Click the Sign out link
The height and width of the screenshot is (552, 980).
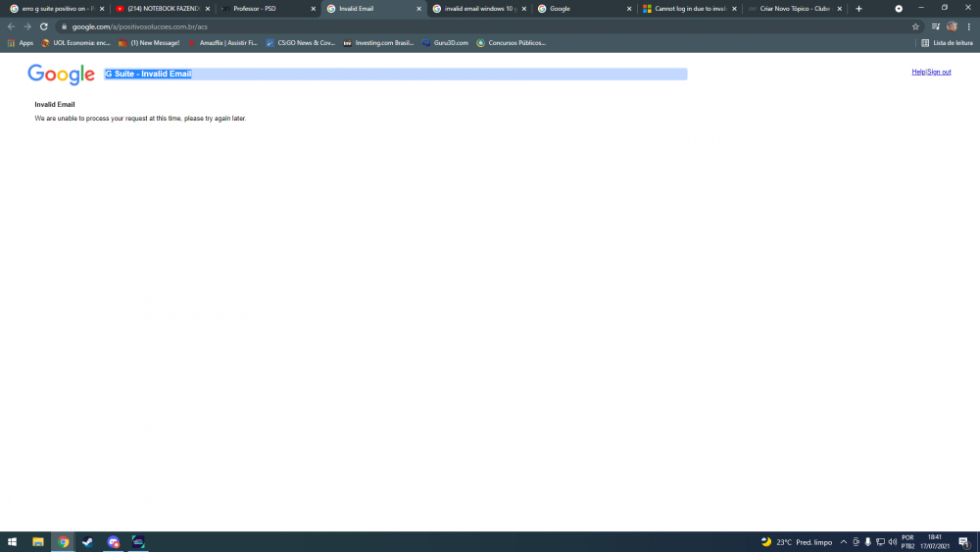coord(939,72)
